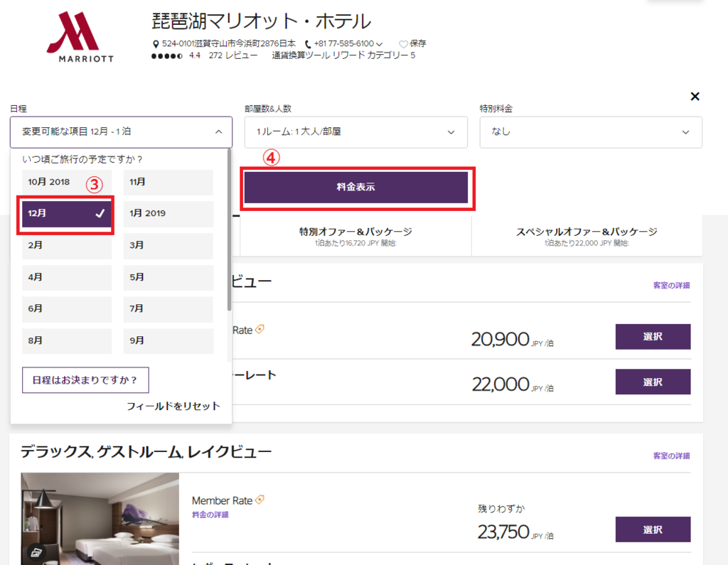Expand the phone number chevron

pos(380,44)
